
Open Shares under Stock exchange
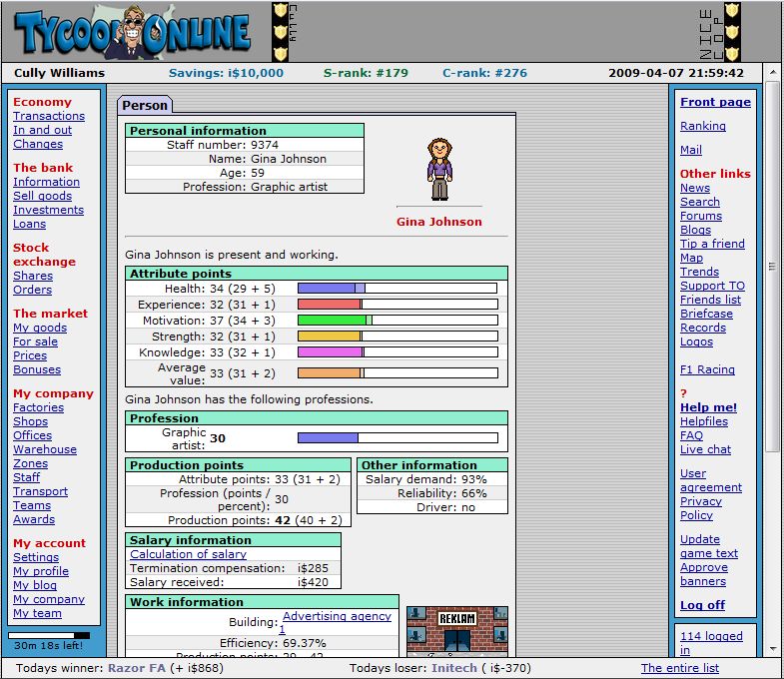click(33, 276)
